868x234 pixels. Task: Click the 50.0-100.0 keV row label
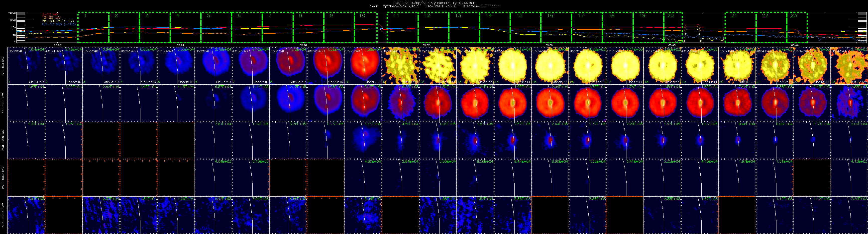click(3, 215)
